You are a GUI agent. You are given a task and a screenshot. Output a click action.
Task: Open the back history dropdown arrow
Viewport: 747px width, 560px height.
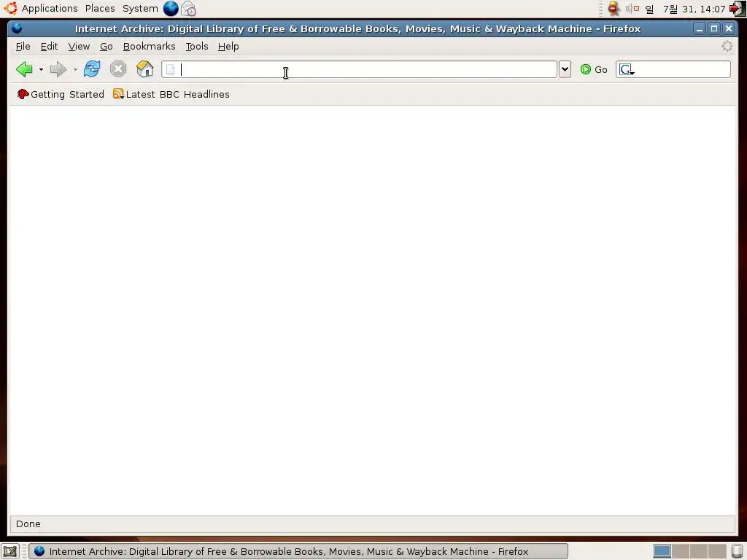[41, 70]
